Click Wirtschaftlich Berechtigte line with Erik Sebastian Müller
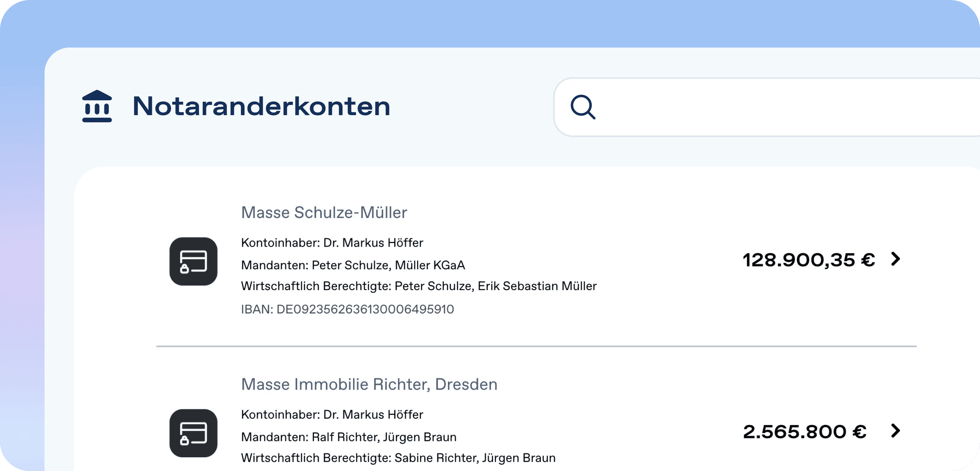This screenshot has width=980, height=471. point(418,286)
